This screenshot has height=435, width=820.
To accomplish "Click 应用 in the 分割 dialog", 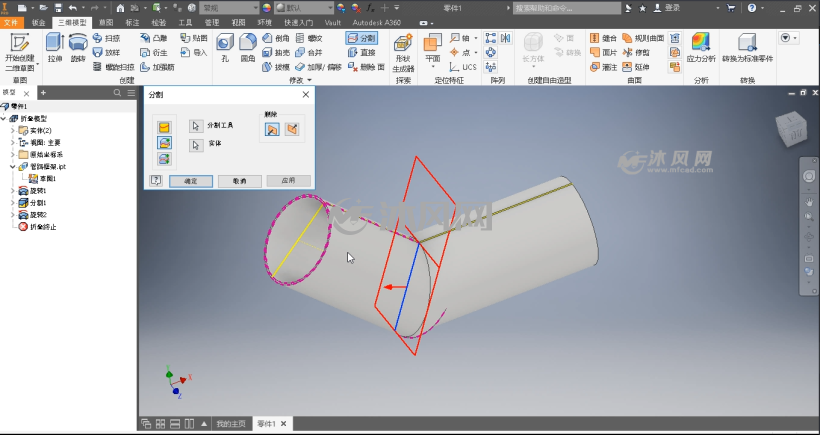I will [289, 181].
